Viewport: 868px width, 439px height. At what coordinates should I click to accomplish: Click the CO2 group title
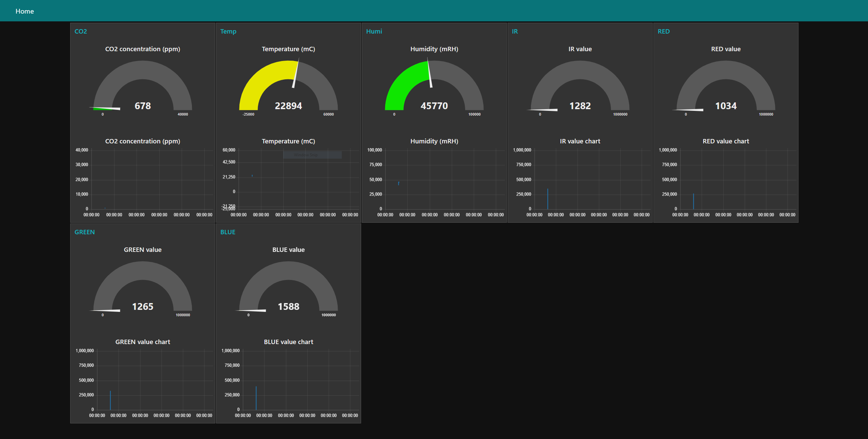pos(81,32)
